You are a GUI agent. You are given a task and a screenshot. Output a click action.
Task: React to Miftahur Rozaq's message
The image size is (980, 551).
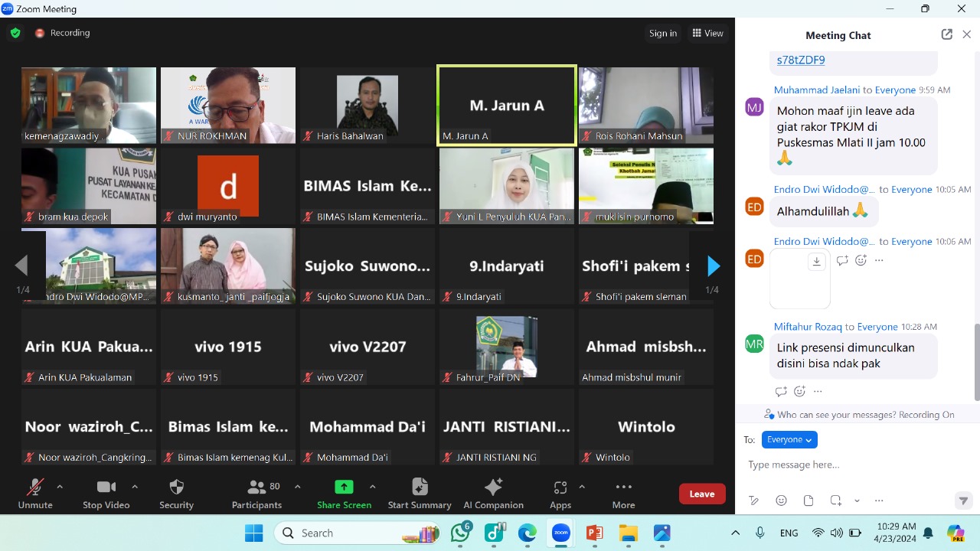[799, 391]
